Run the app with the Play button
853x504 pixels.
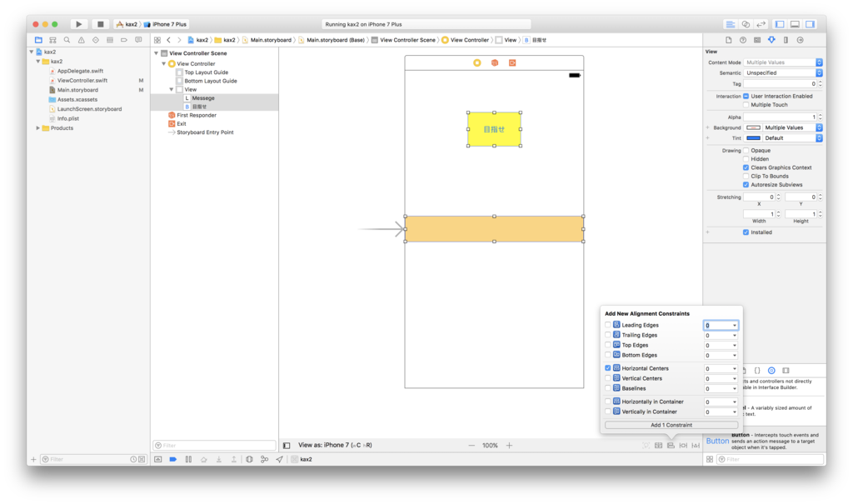point(79,24)
